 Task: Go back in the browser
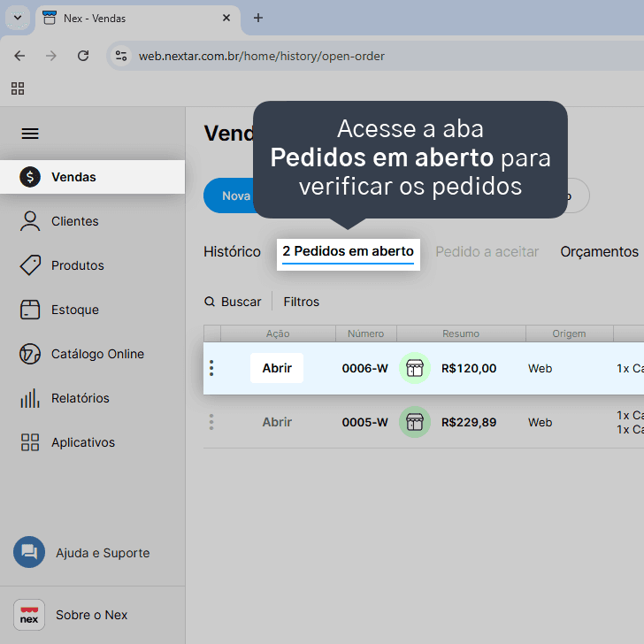tap(19, 56)
